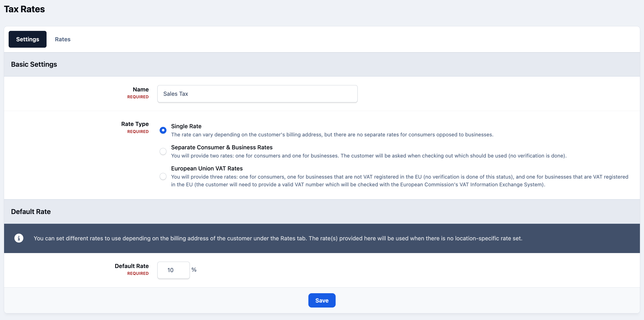
Task: Click the 'European Union VAT Rates' title text
Action: click(x=207, y=168)
